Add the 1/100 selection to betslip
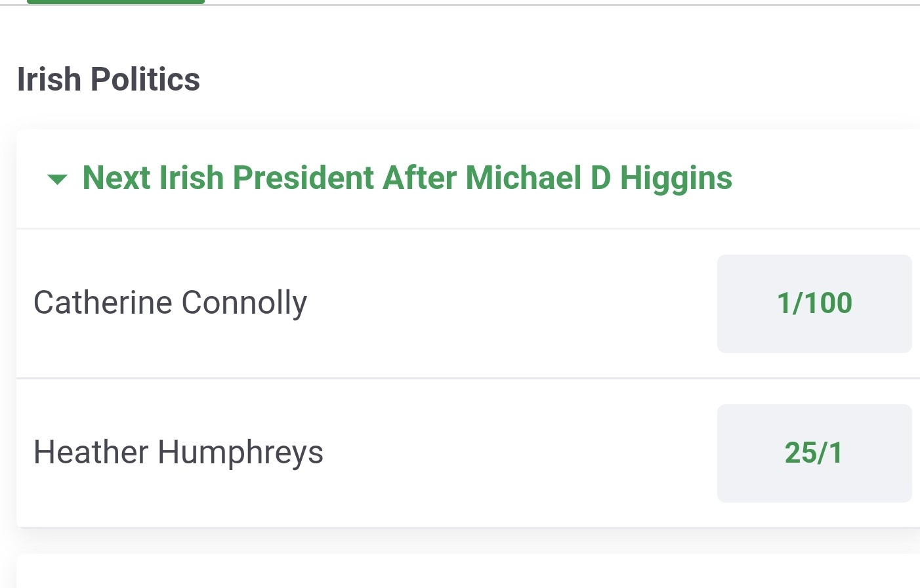920x588 pixels. tap(814, 303)
